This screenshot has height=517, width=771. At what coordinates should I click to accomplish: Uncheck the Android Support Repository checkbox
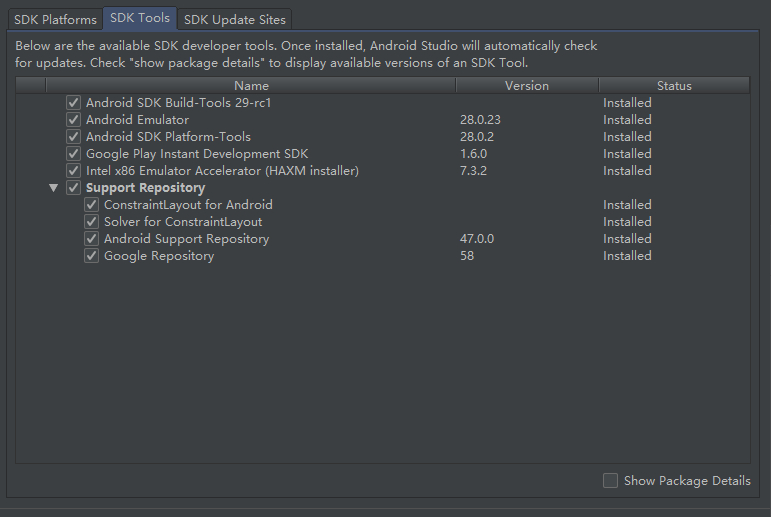(92, 239)
